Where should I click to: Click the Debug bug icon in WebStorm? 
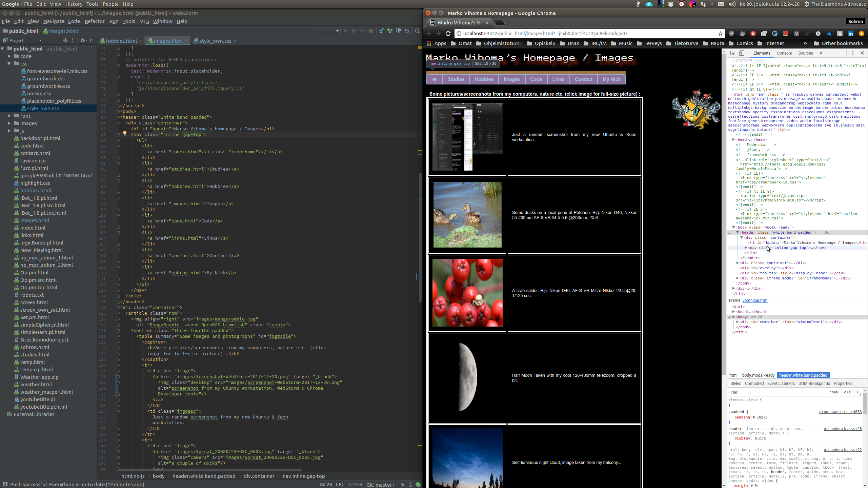pos(354,31)
